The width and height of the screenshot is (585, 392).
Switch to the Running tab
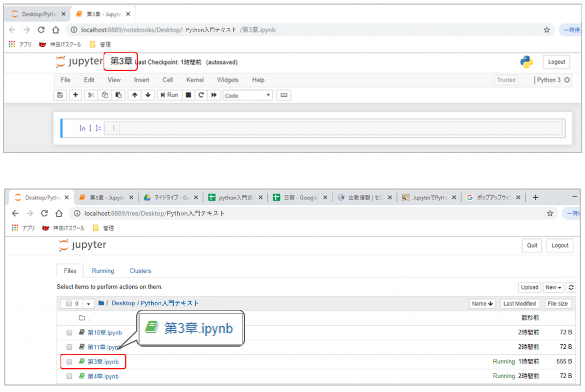tap(103, 271)
